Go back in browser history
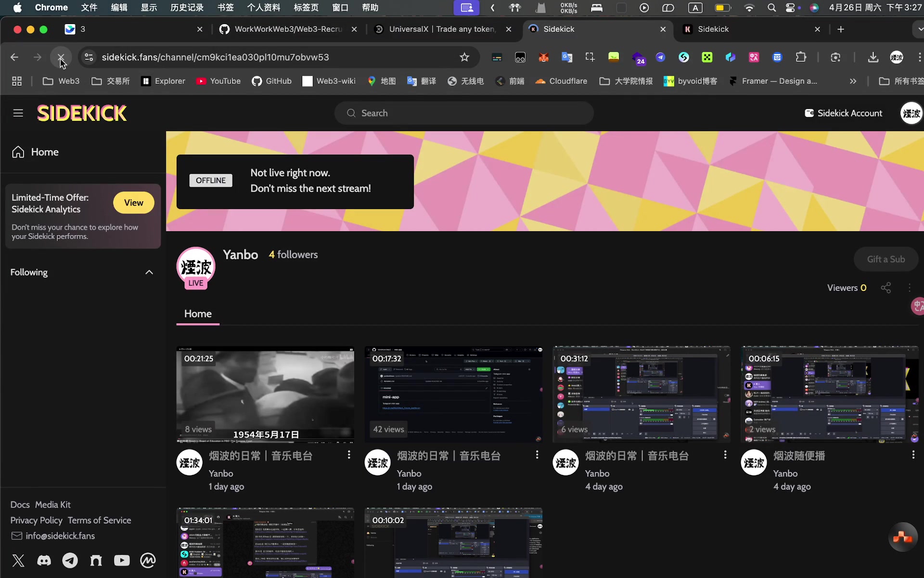 tap(14, 57)
